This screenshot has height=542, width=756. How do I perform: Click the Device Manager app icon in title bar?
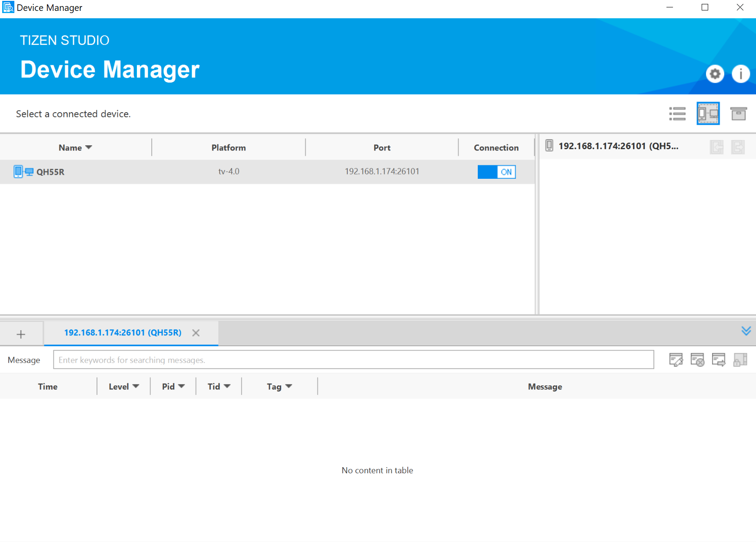pos(8,7)
